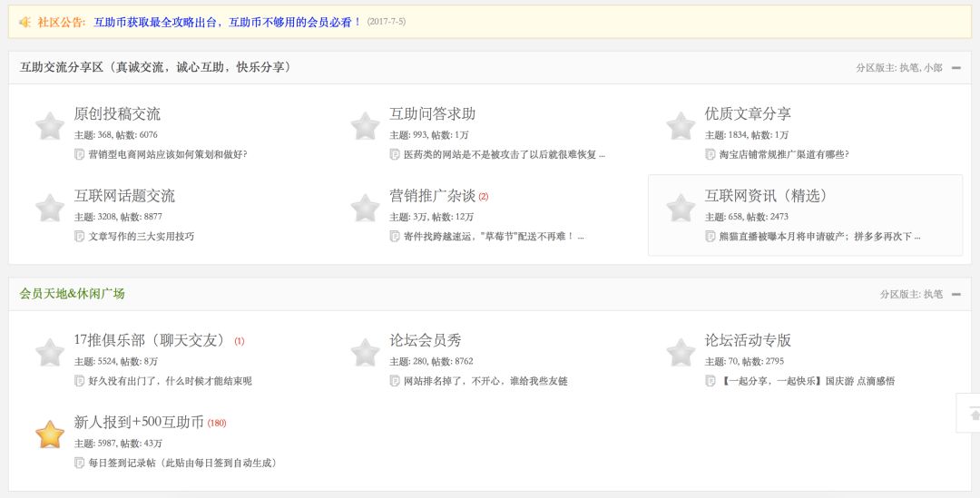Click the star icon for 营销推广杂谈
This screenshot has width=980, height=498.
pyautogui.click(x=366, y=208)
